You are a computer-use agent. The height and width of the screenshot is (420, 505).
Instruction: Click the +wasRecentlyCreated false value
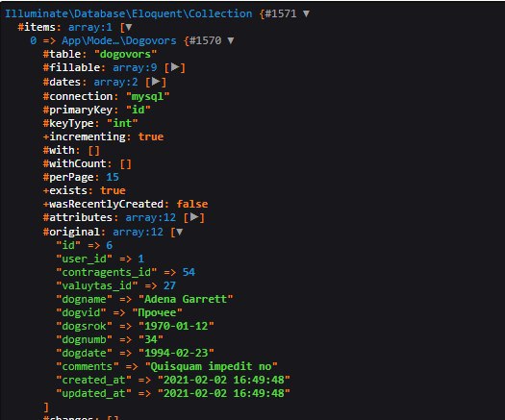point(192,204)
